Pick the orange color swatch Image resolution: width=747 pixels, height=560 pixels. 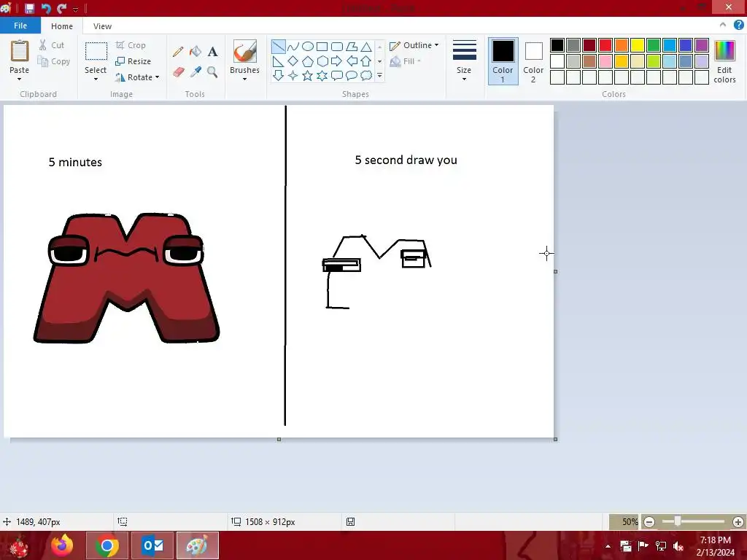tap(622, 45)
